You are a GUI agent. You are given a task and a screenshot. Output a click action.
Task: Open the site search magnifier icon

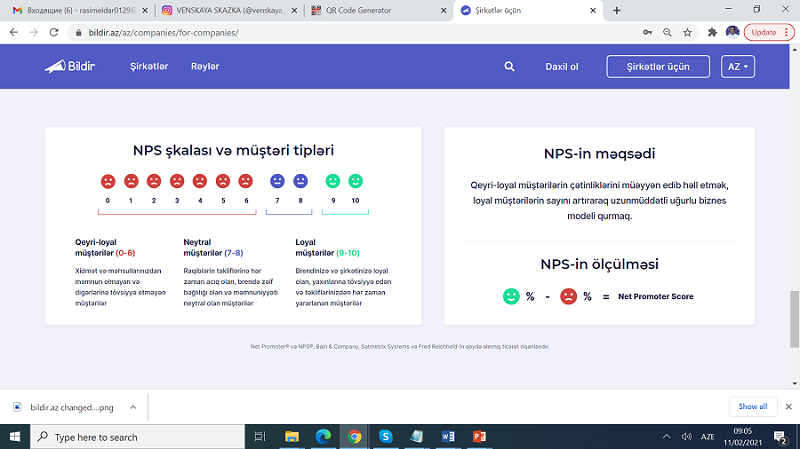pos(510,67)
